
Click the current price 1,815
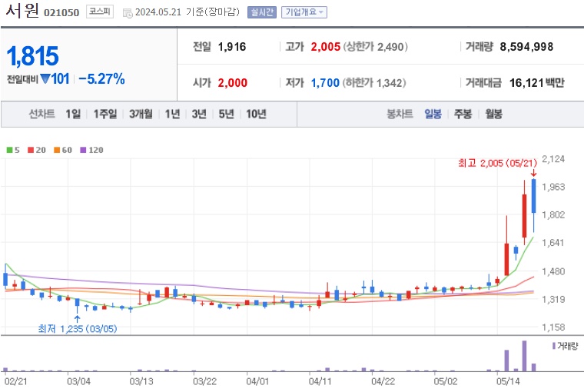[33, 56]
